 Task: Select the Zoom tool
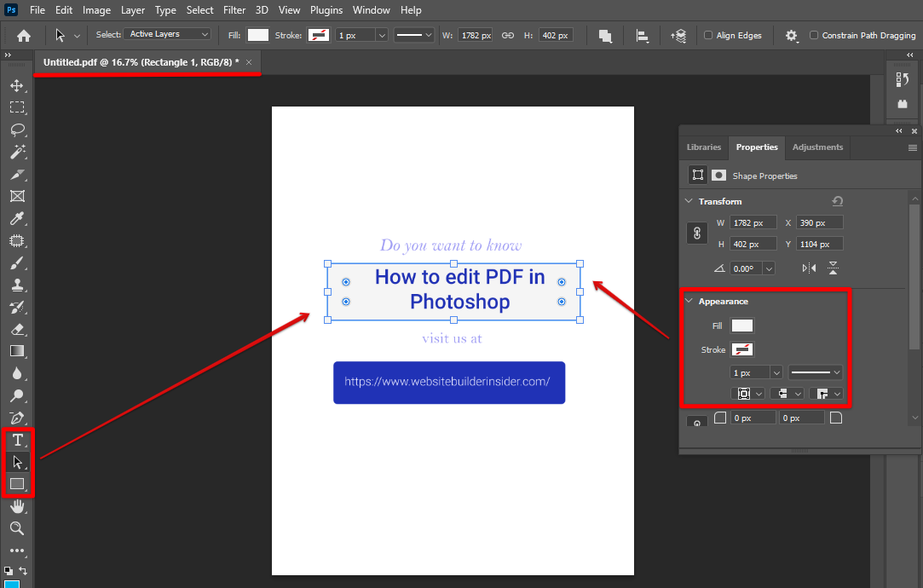16,528
